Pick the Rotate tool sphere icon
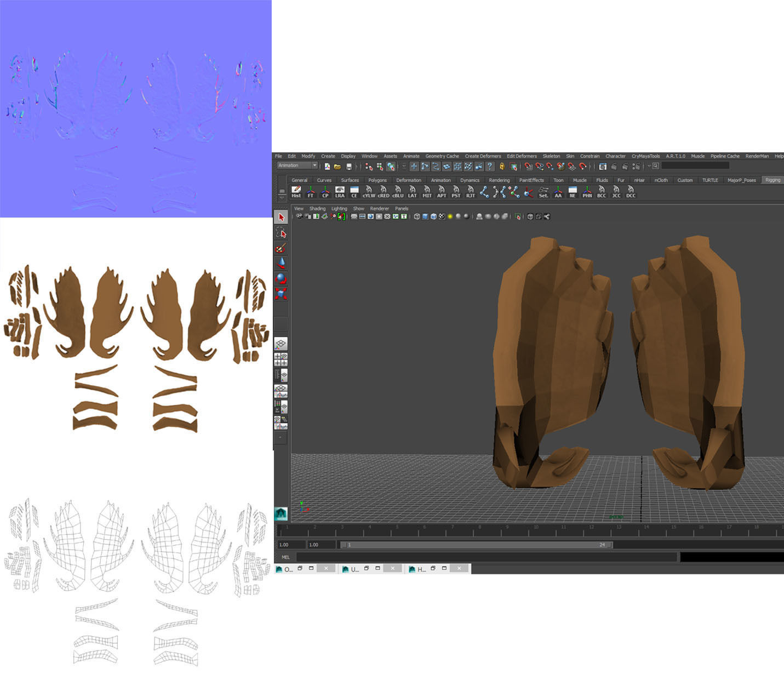Image resolution: width=784 pixels, height=697 pixels. (281, 278)
